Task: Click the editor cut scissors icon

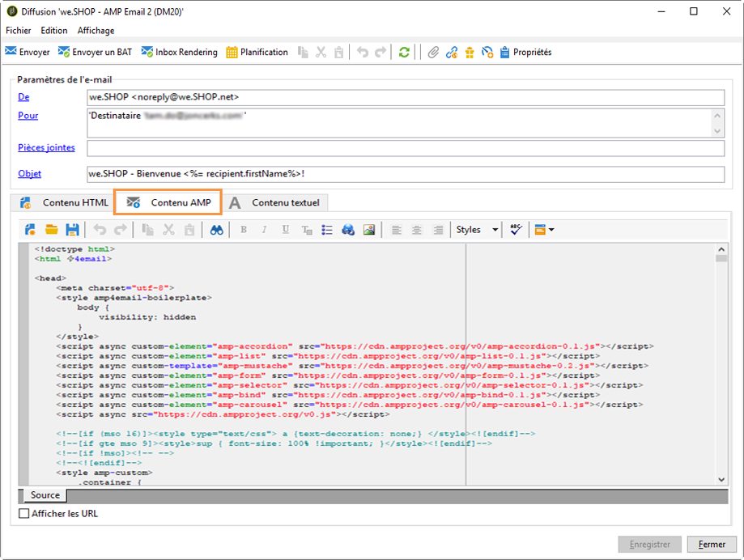Action: (168, 230)
